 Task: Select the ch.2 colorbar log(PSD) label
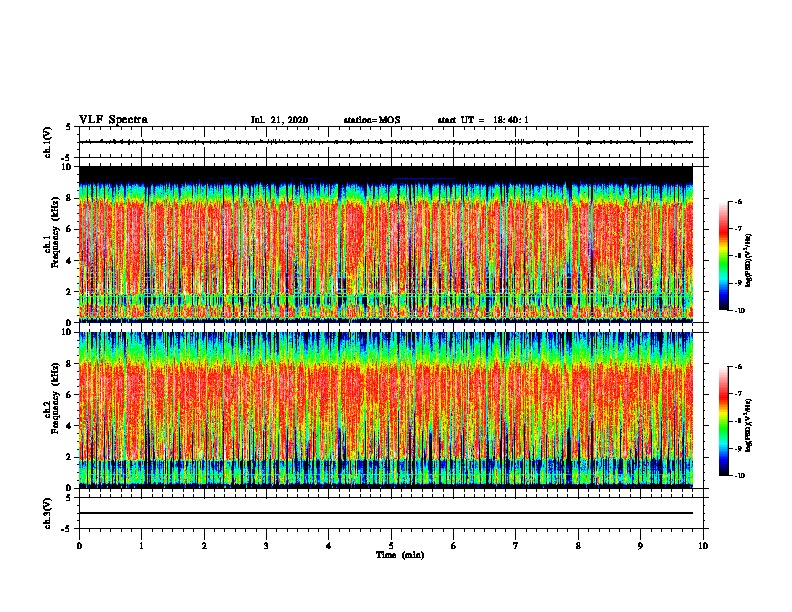tap(748, 425)
